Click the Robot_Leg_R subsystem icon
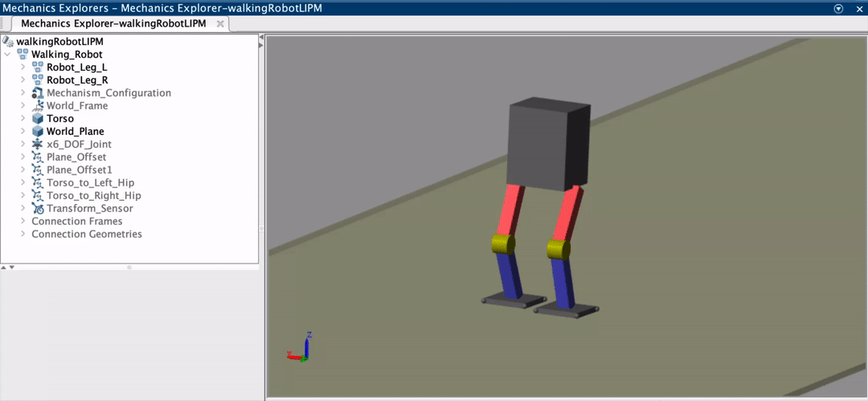The width and height of the screenshot is (868, 401). [38, 80]
